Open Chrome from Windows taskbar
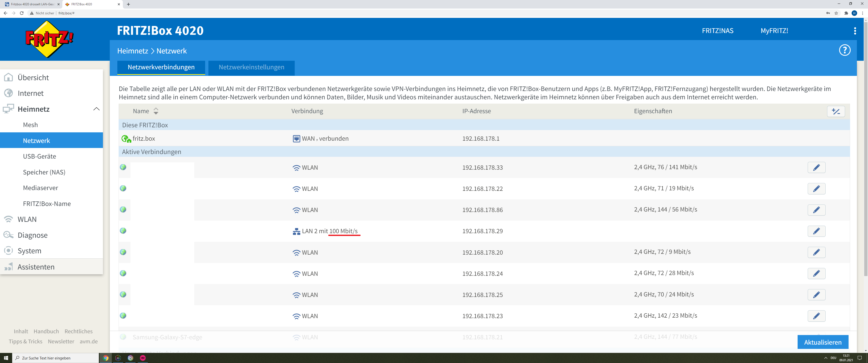The image size is (868, 363). coord(106,358)
